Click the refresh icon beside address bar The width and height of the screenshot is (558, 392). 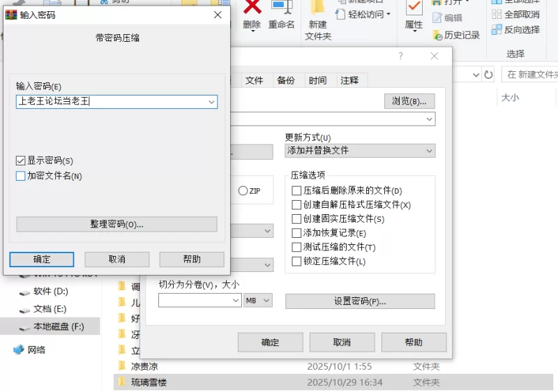[x=489, y=75]
